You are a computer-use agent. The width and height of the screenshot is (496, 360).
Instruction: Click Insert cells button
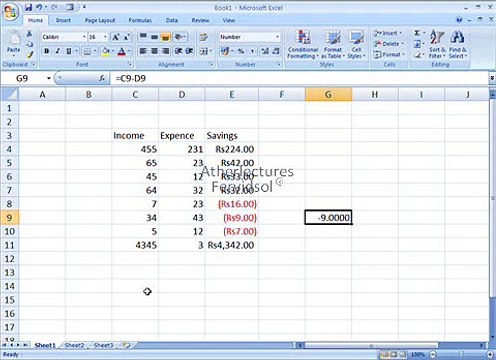pos(388,33)
